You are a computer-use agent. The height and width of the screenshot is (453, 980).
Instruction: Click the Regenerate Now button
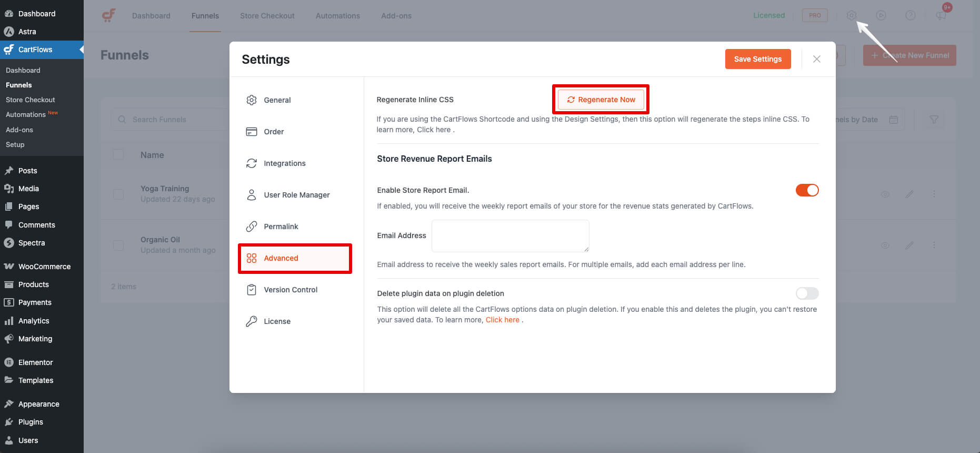[x=601, y=100]
